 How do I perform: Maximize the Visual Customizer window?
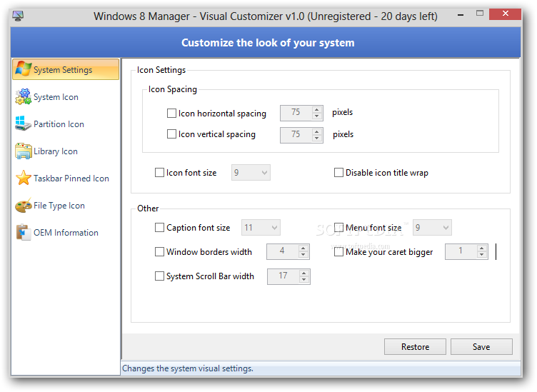coord(479,14)
